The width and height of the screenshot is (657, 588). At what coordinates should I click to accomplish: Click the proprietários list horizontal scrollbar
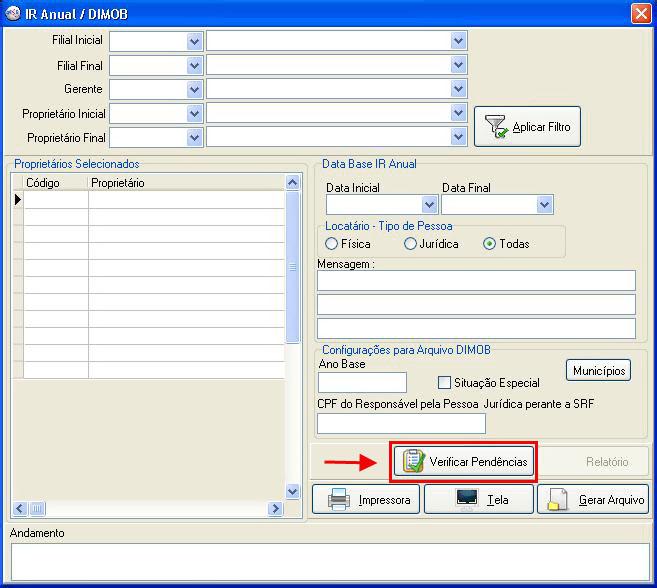pyautogui.click(x=148, y=509)
